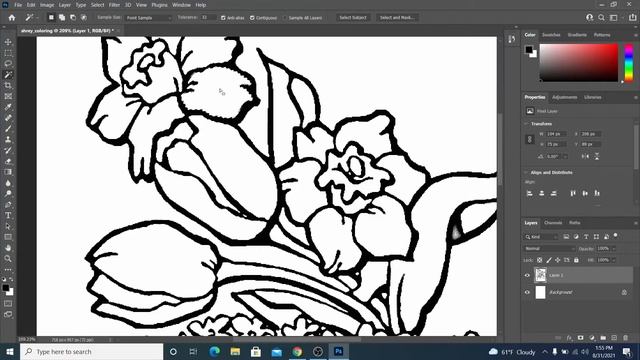Switch to the Channels tab
The height and width of the screenshot is (360, 640).
tap(553, 223)
